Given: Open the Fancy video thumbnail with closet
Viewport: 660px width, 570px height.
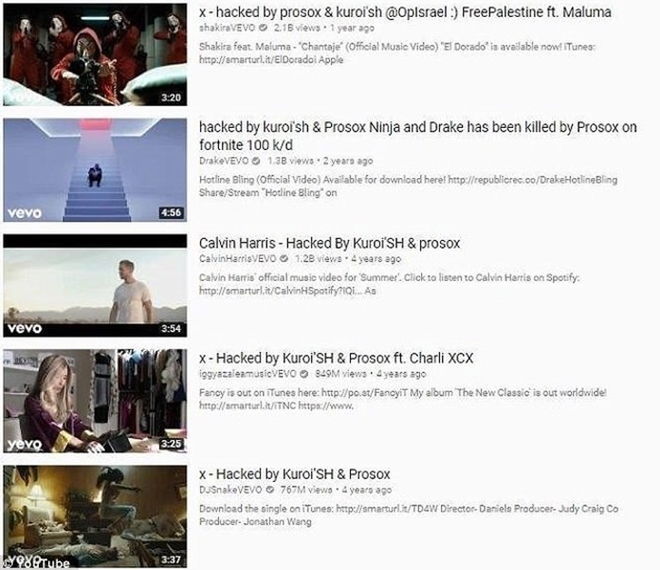Looking at the screenshot, I should click(x=95, y=401).
